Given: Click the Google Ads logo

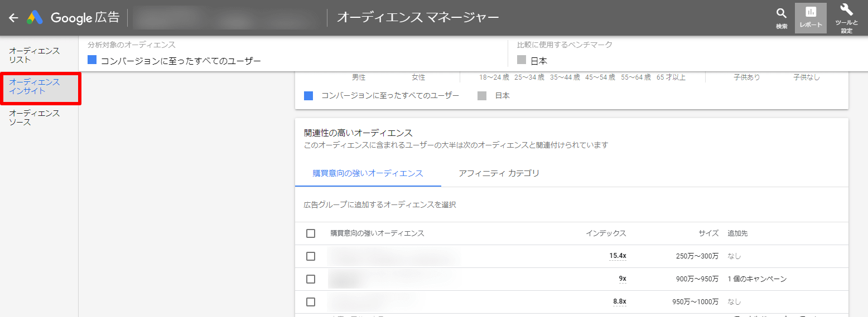Looking at the screenshot, I should click(x=35, y=18).
